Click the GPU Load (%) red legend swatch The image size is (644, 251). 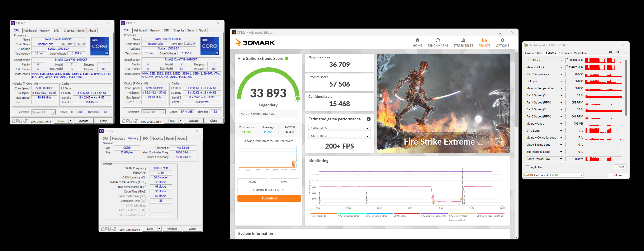click(407, 213)
